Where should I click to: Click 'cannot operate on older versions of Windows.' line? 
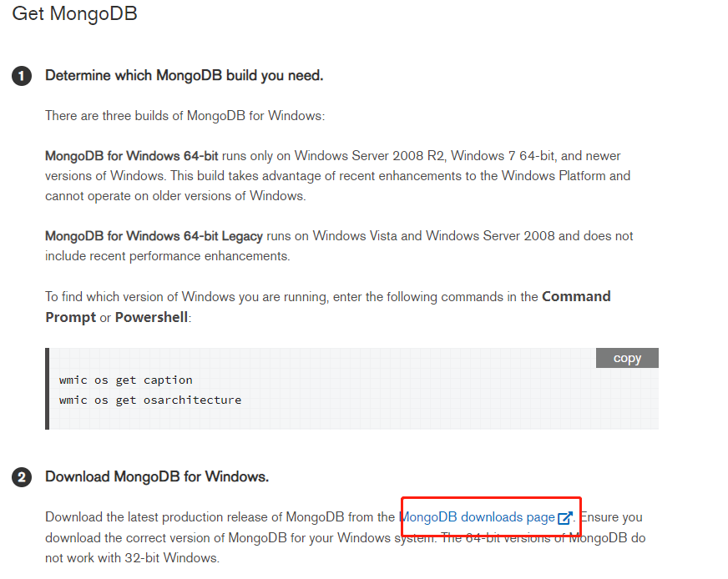pos(175,196)
